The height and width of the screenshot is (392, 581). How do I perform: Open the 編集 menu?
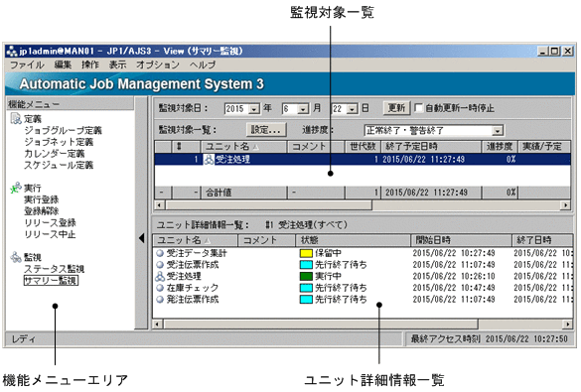point(63,65)
